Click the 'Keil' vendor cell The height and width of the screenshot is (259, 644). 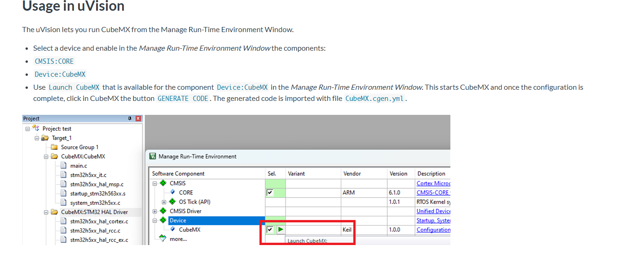pos(364,230)
